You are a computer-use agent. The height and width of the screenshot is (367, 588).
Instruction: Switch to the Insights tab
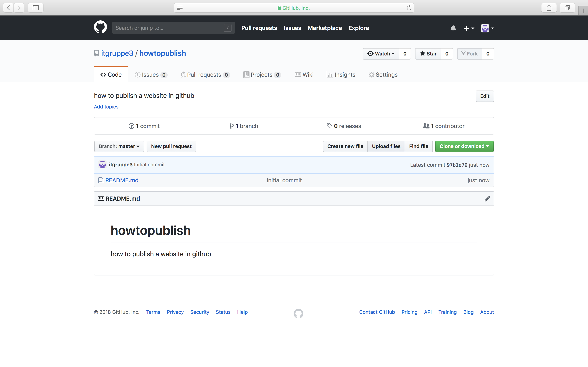point(341,74)
